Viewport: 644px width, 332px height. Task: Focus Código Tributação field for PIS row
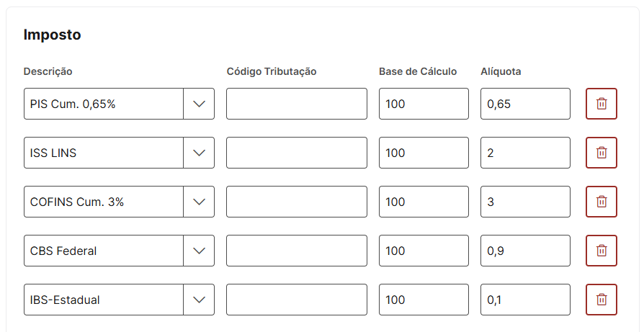pyautogui.click(x=296, y=104)
